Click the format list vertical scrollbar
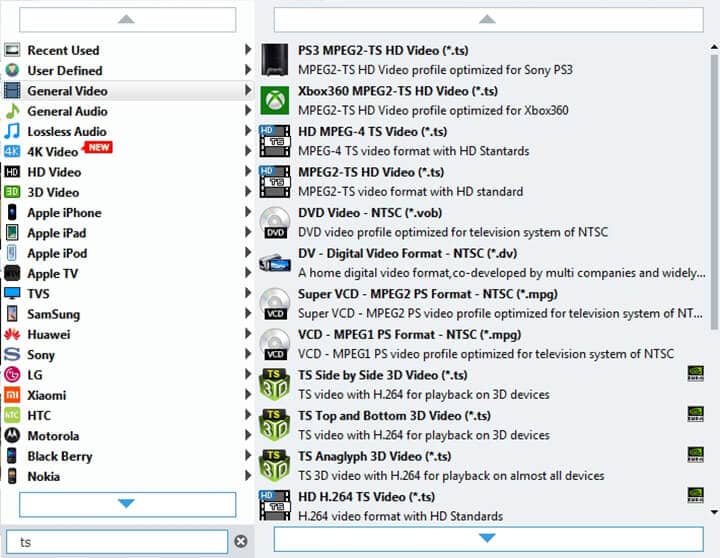Viewport: 720px width, 558px height. pyautogui.click(x=714, y=193)
